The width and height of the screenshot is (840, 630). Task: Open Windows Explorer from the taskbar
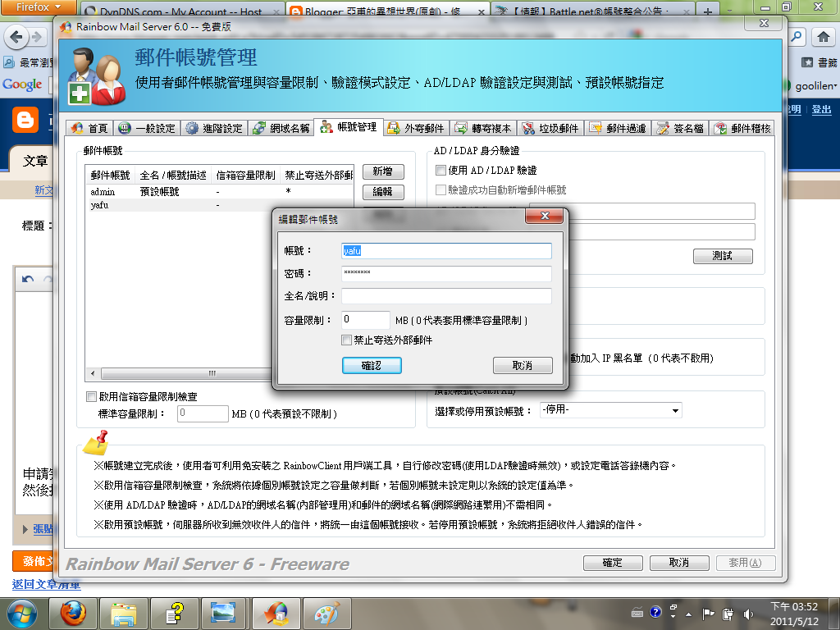pyautogui.click(x=123, y=614)
